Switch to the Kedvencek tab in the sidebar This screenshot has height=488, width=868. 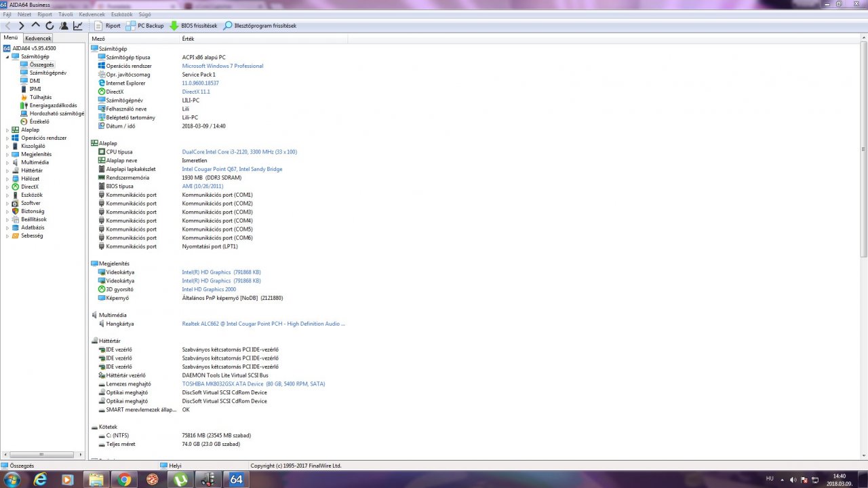pyautogui.click(x=38, y=39)
